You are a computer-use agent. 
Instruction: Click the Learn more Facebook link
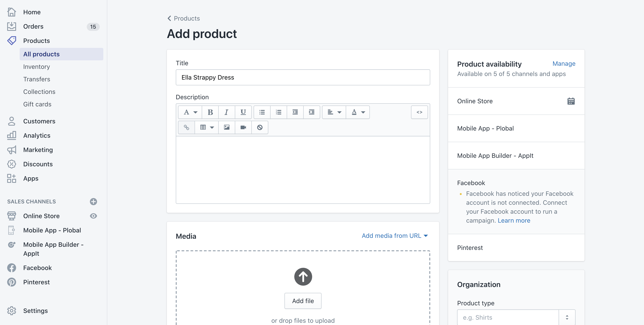(x=514, y=220)
